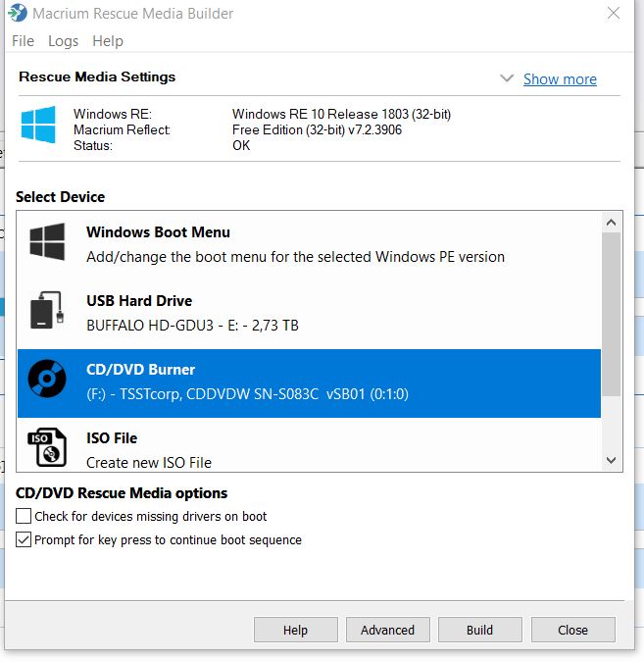
Task: Click the Close button at bottom
Action: coord(573,630)
